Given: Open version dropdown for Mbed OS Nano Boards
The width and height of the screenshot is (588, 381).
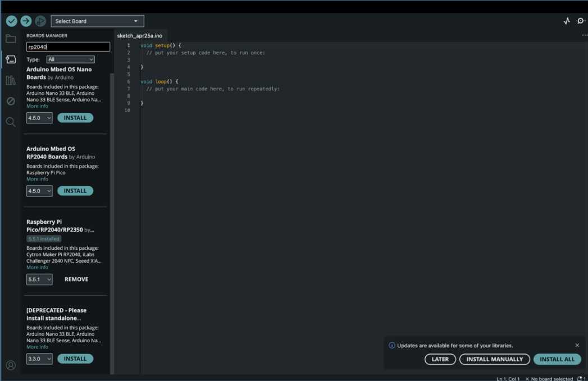Looking at the screenshot, I should click(x=39, y=118).
